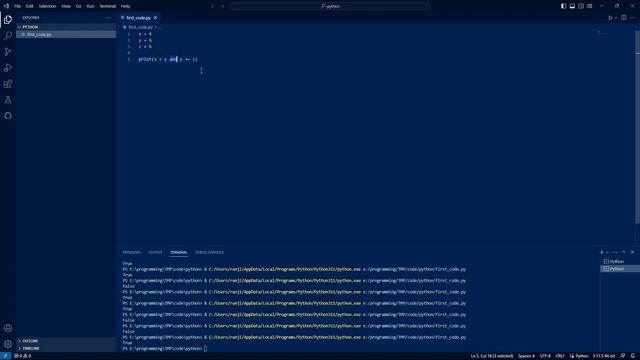Switch to the OUTPUT panel tab
The width and height of the screenshot is (640, 360).
[155, 252]
